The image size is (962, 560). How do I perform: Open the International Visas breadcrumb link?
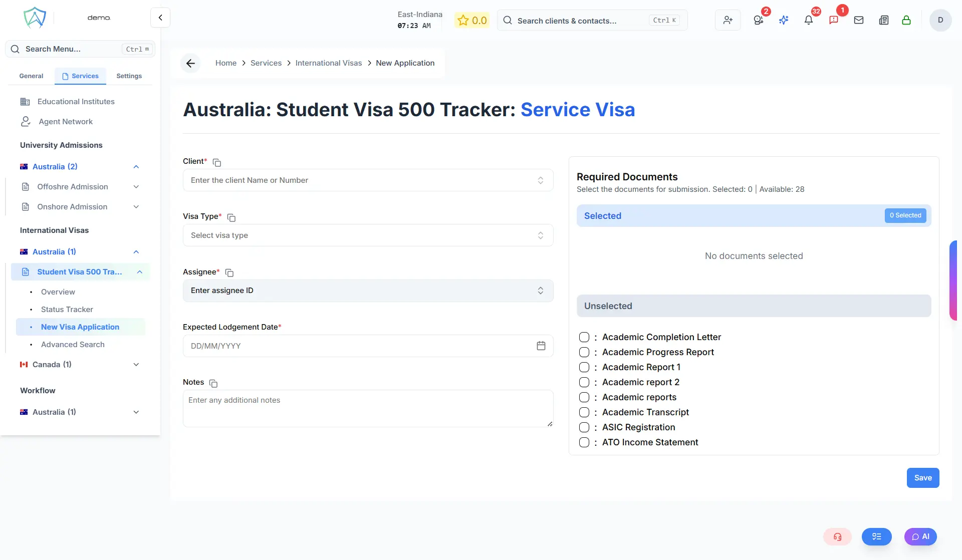(x=329, y=63)
